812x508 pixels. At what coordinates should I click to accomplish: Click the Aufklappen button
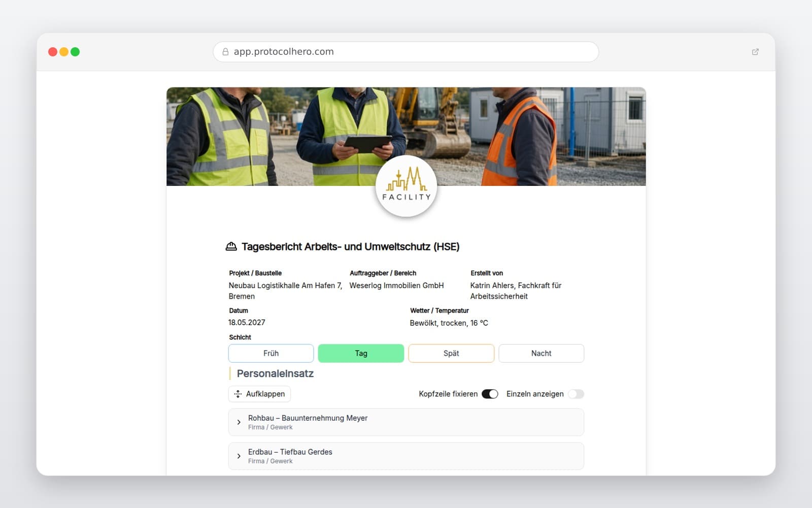(x=259, y=394)
